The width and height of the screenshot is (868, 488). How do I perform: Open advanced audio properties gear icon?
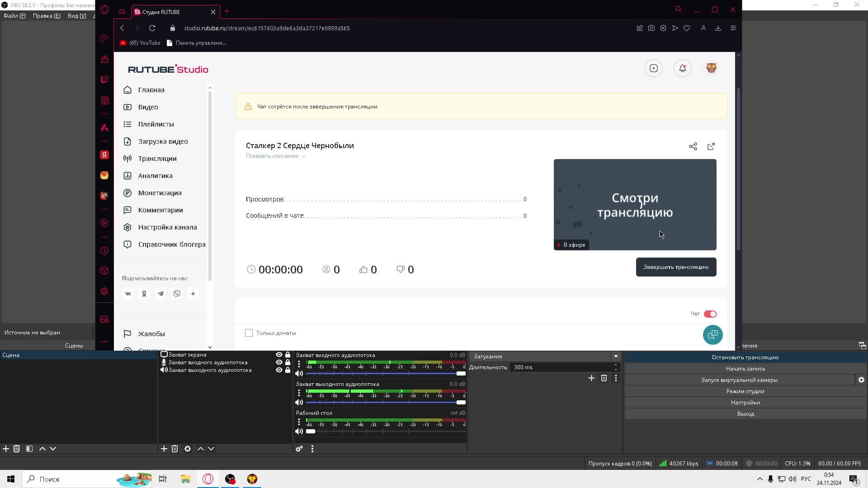pos(299,449)
